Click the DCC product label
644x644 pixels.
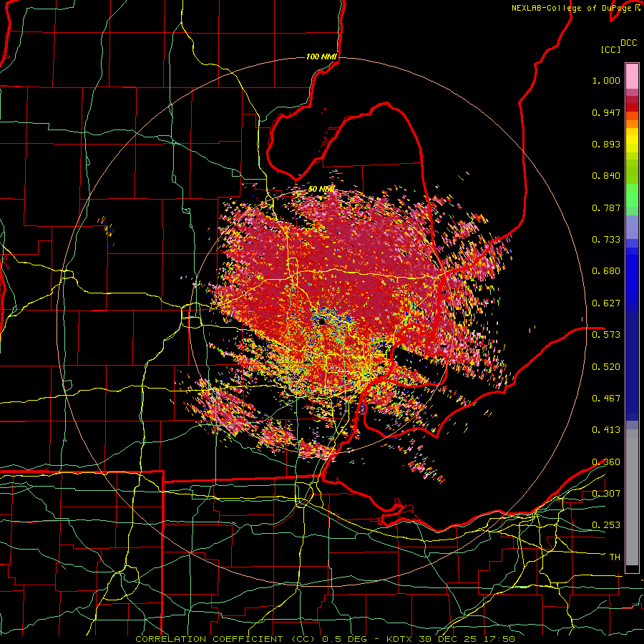click(629, 43)
